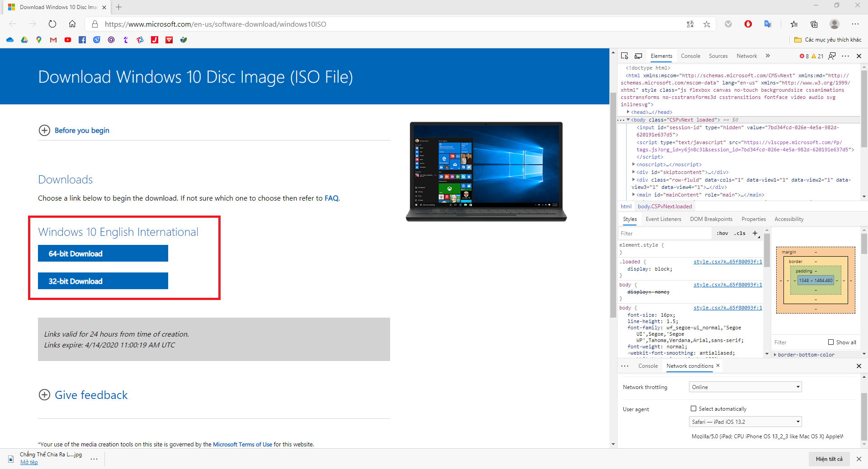The height and width of the screenshot is (469, 868).
Task: Click the 32-bit Download button
Action: point(103,281)
